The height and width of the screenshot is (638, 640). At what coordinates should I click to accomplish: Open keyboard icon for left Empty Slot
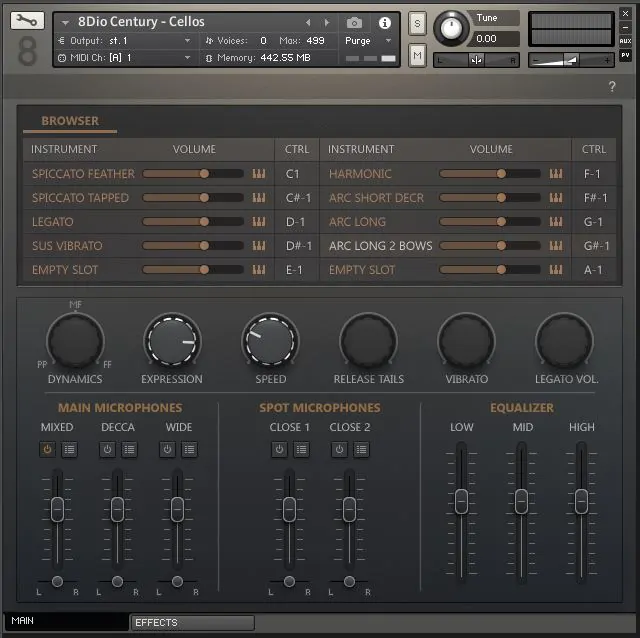click(x=259, y=270)
